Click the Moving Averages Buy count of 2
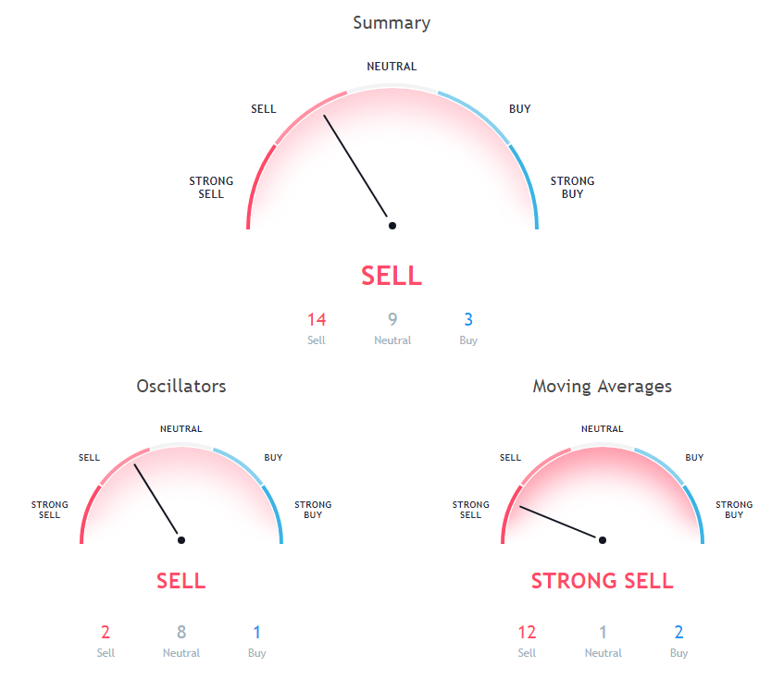Viewport: 784px width, 679px height. coord(678,634)
